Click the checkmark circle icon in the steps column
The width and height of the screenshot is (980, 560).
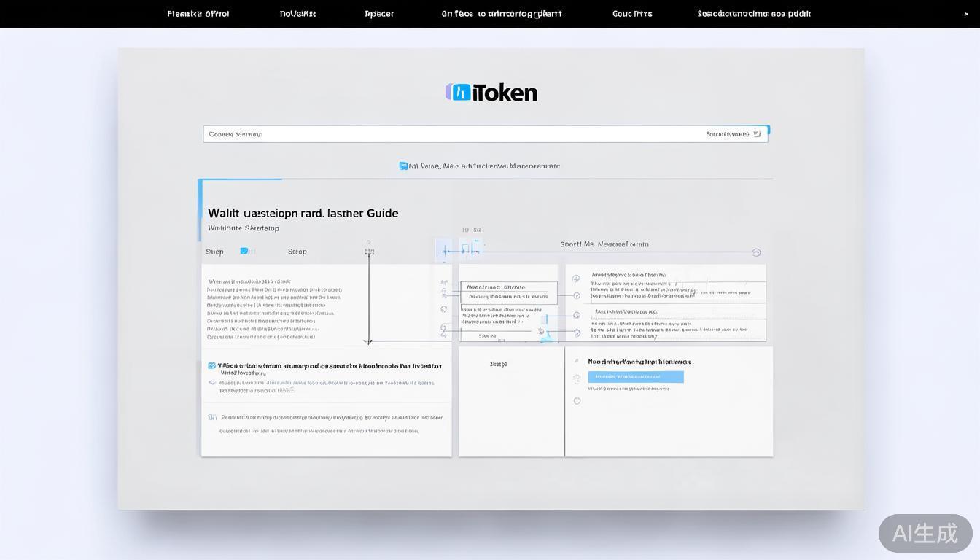[x=577, y=295]
